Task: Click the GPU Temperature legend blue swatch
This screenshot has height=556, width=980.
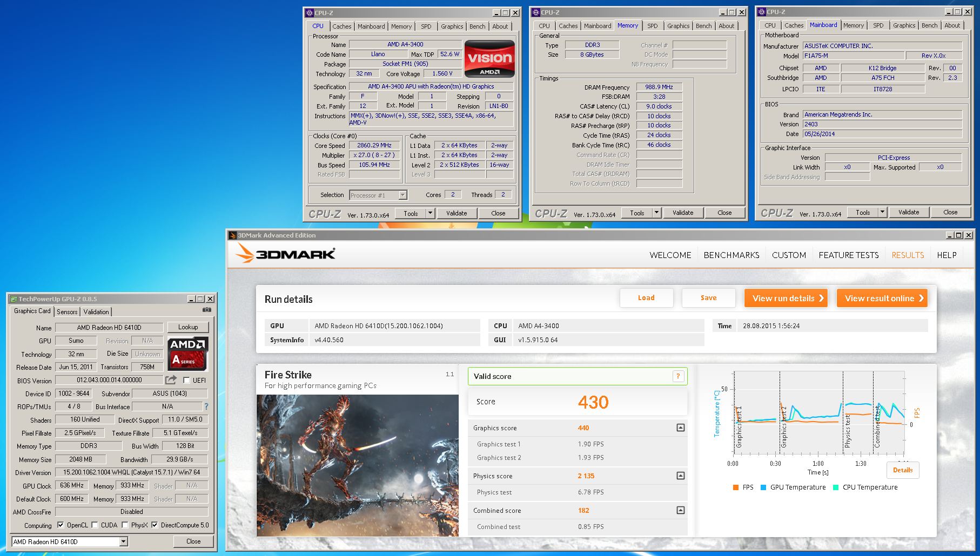Action: [x=763, y=487]
